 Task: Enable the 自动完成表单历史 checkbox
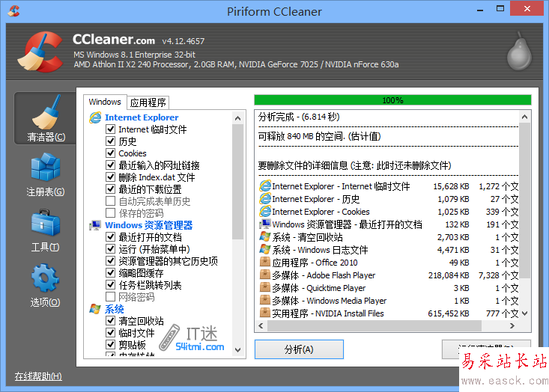coord(111,200)
